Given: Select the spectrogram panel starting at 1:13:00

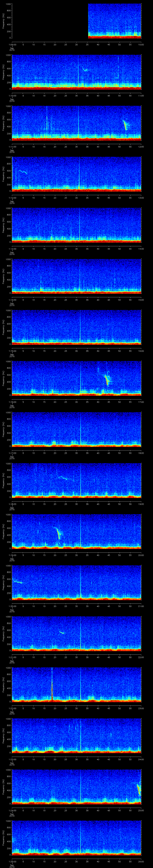Looking at the screenshot, I should coord(77,225).
